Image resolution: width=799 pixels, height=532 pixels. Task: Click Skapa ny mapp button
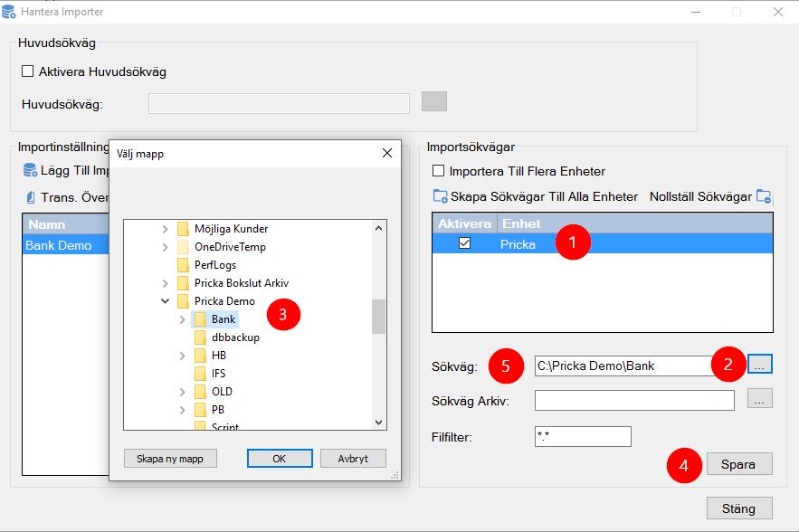tap(170, 459)
